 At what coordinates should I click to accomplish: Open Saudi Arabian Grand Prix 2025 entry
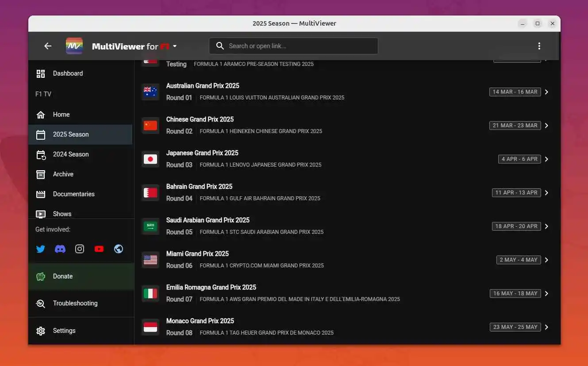(x=347, y=226)
